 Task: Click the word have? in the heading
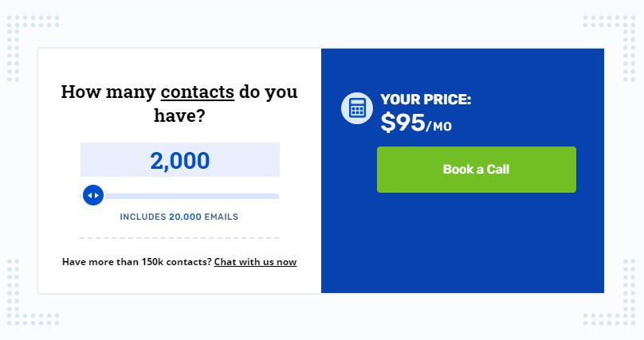[x=179, y=115]
